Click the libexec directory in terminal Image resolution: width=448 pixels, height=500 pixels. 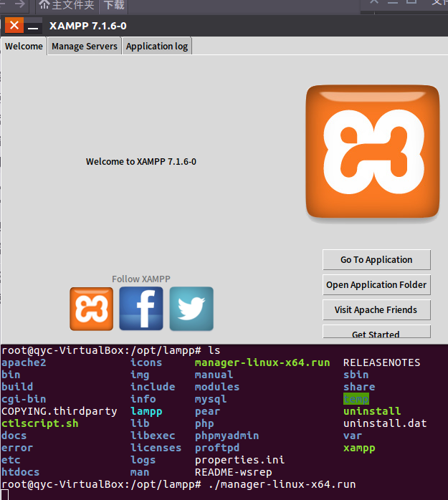(153, 436)
